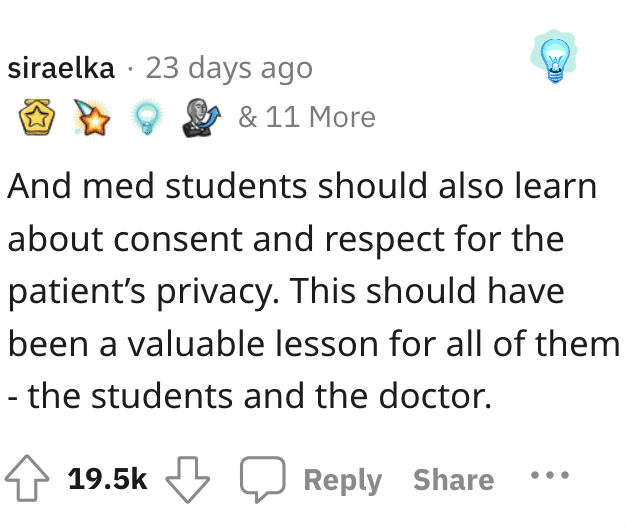Click the Reply button
Viewport: 626px width, 528px height.
[343, 480]
